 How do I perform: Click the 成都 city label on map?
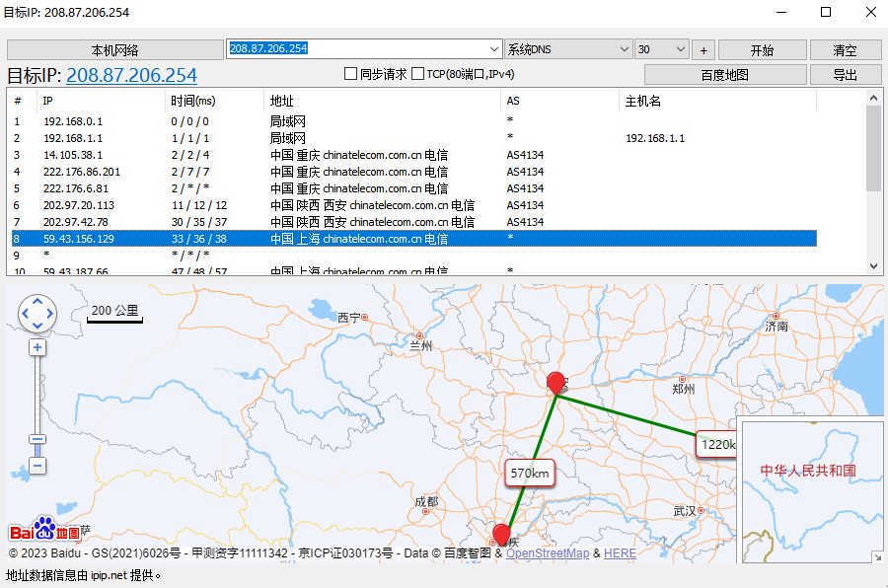426,501
